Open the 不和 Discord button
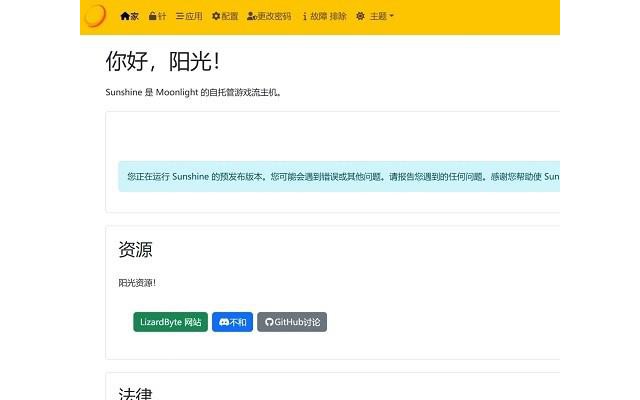The image size is (640, 400). click(x=233, y=322)
